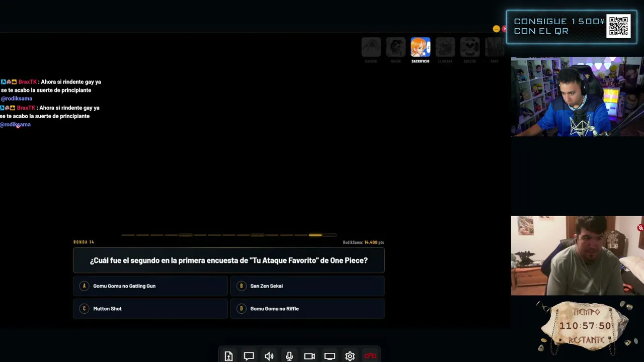Viewport: 644px width, 362px height.
Task: Click the greyed-out Chat lifeline icon
Action: coord(495,47)
